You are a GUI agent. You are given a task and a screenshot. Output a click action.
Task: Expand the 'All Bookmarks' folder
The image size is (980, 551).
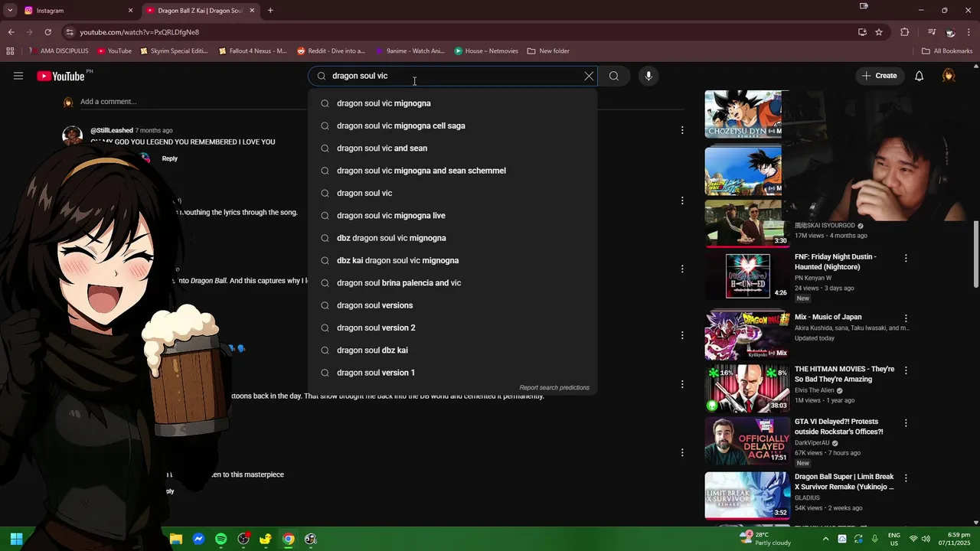coord(947,51)
